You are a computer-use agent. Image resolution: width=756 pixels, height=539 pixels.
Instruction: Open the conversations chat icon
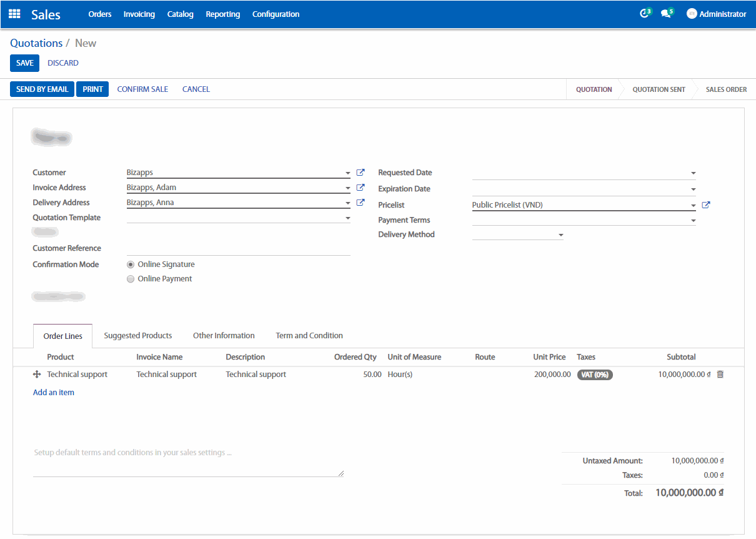pos(665,14)
